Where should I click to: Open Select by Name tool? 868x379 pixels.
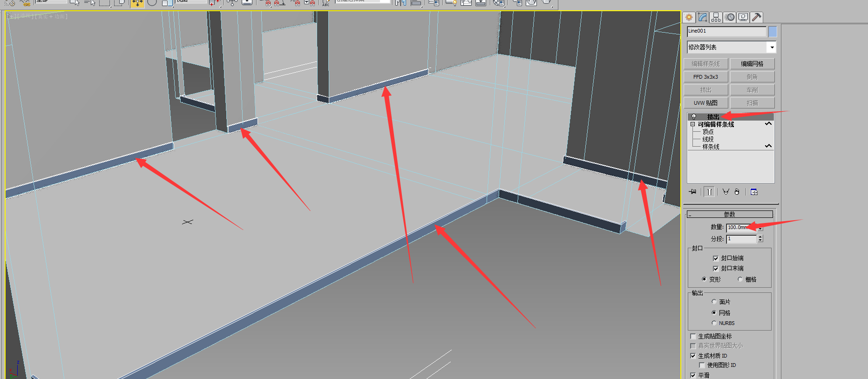tap(90, 2)
